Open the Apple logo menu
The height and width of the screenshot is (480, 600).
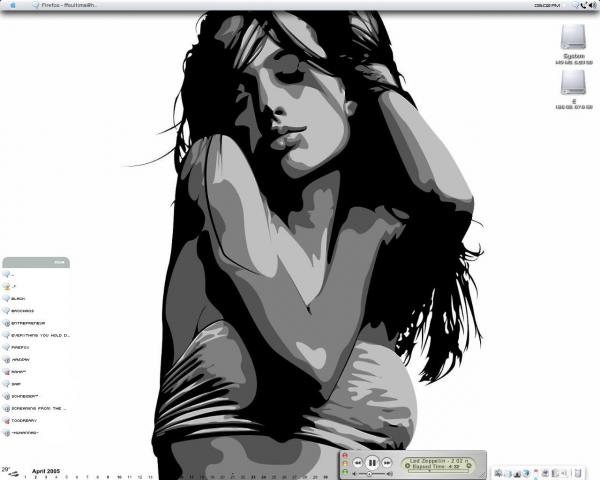point(13,5)
